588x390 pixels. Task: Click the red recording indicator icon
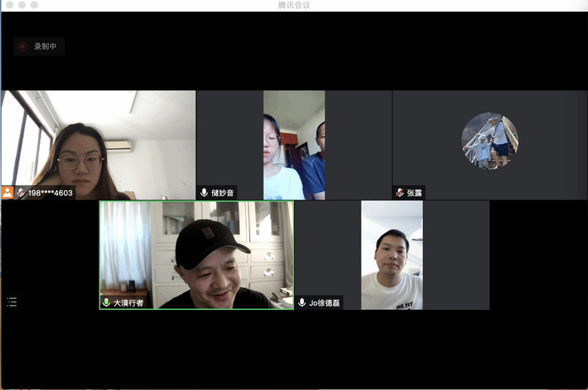pos(23,46)
